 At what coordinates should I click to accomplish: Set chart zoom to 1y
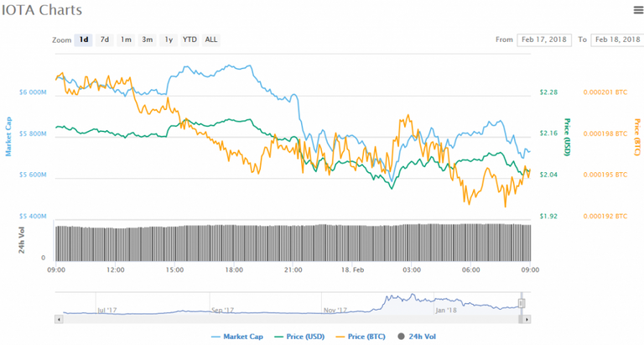tap(169, 40)
